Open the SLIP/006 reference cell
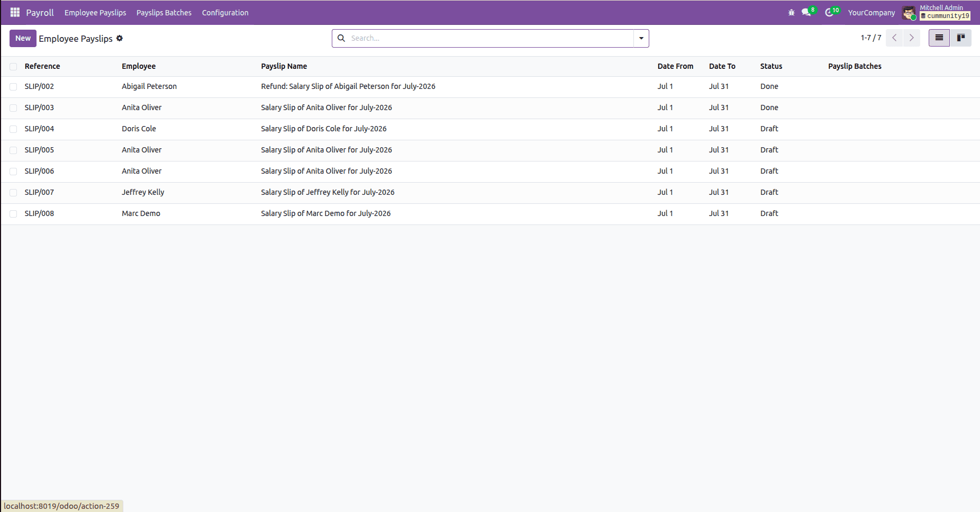This screenshot has width=980, height=512. [x=39, y=171]
